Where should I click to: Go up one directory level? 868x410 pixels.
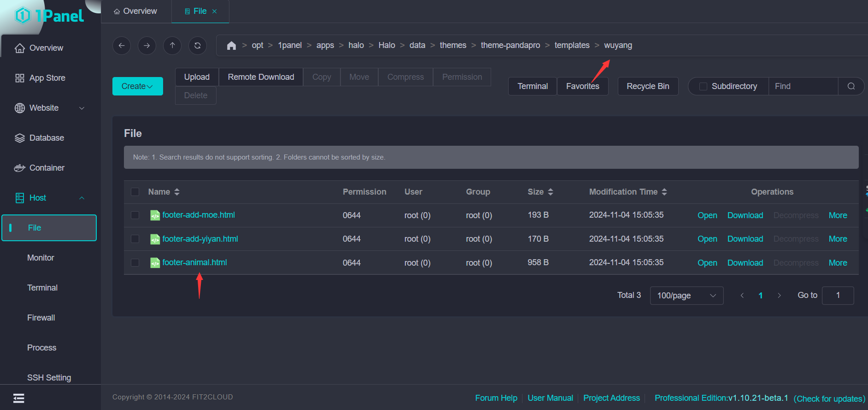tap(172, 45)
